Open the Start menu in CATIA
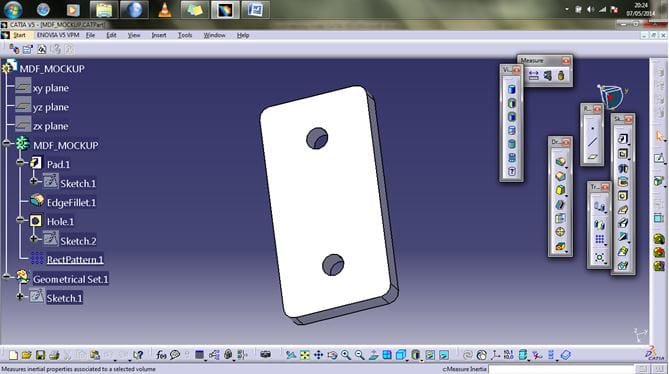 click(19, 35)
